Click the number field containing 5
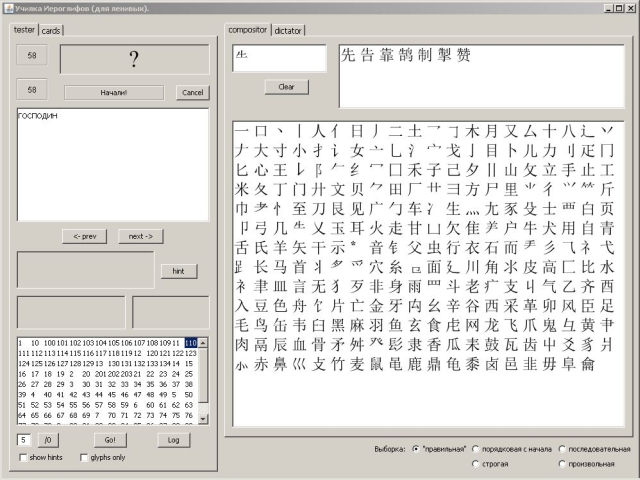 tap(24, 440)
